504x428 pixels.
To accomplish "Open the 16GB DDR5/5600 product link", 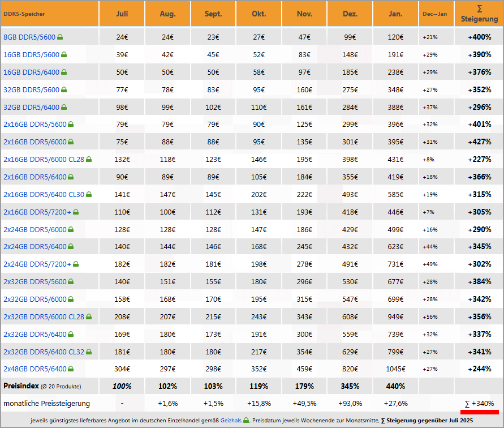I will (x=31, y=55).
